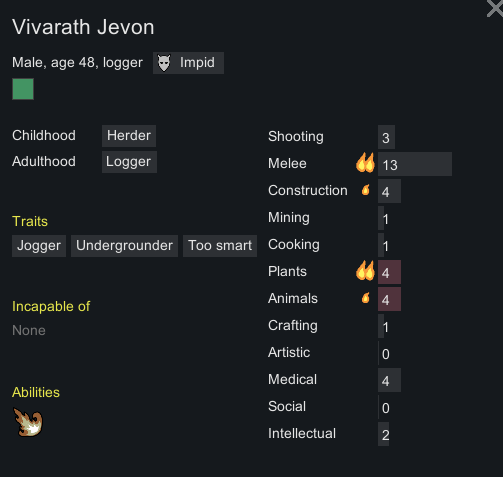Click the Too smart trait tag
The width and height of the screenshot is (503, 477).
click(x=220, y=246)
